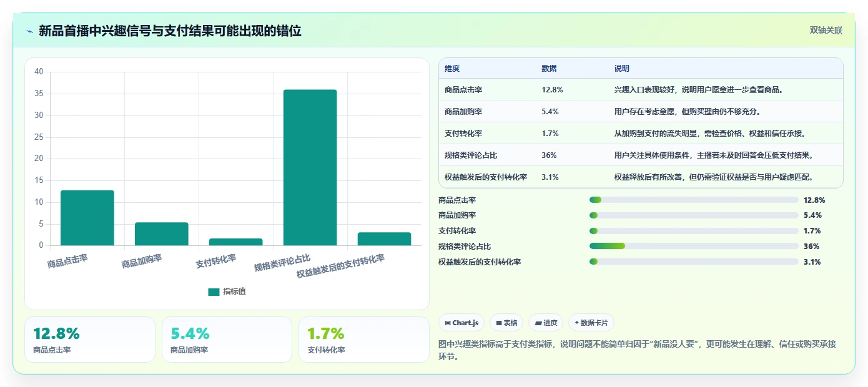Click the 1.7% 支付转化率 stat card

click(x=364, y=340)
